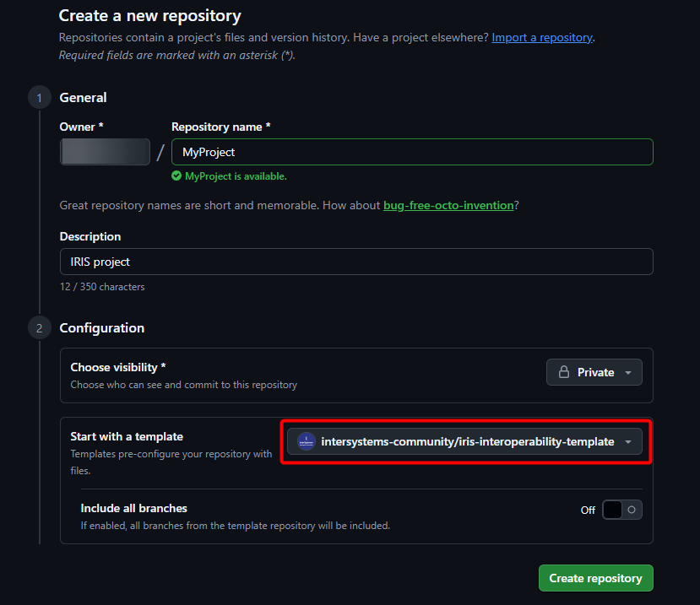This screenshot has height=605, width=700.
Task: Click the Start with a template label
Action: (x=127, y=436)
